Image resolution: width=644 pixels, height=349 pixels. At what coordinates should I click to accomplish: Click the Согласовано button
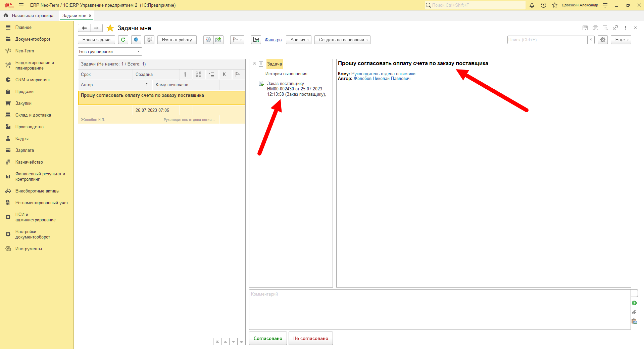point(268,338)
